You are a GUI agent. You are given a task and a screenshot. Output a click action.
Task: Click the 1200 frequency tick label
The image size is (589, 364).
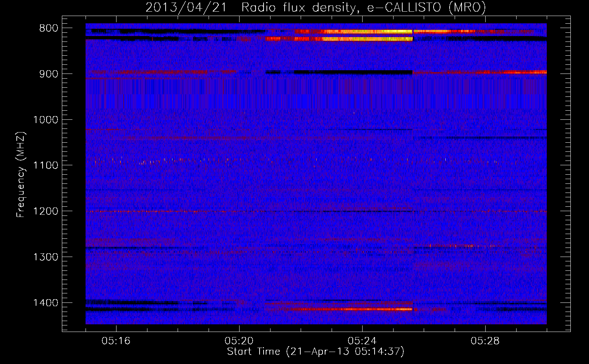pyautogui.click(x=46, y=211)
